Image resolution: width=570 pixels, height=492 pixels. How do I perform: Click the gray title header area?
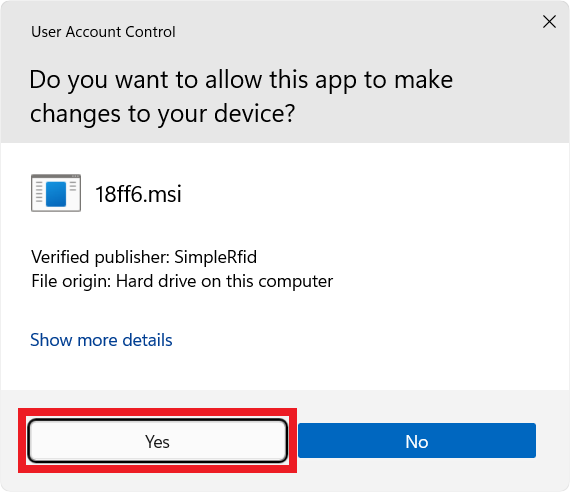(285, 72)
